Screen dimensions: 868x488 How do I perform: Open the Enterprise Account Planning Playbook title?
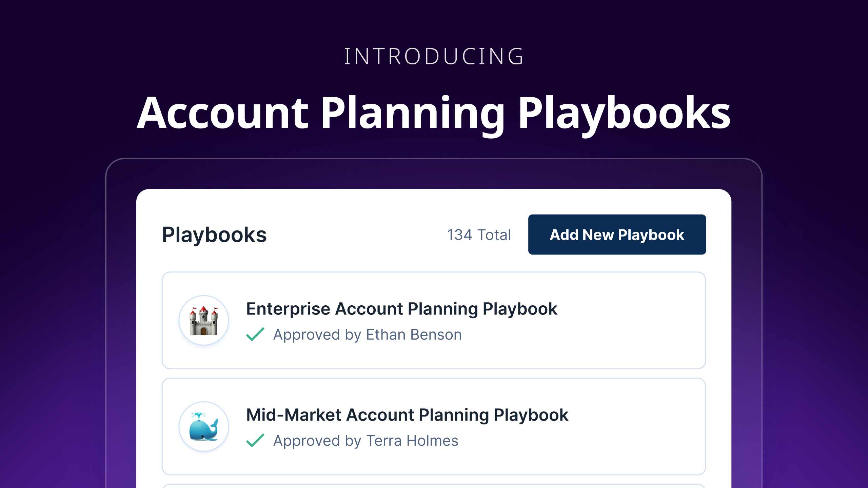point(401,309)
